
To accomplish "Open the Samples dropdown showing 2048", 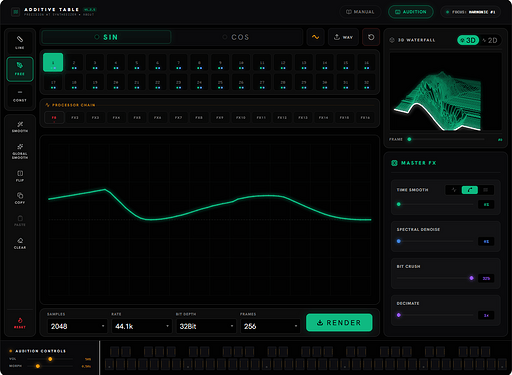I will pos(77,326).
